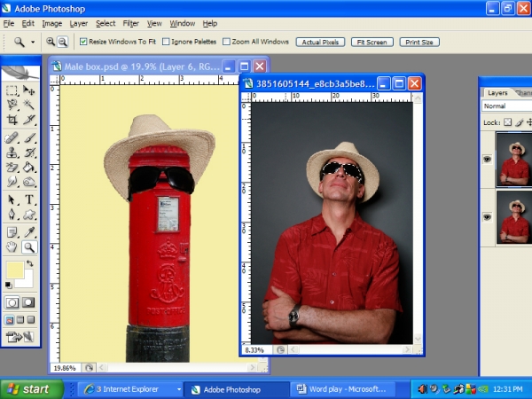This screenshot has height=399, width=532.
Task: Click the Actual Pixels button
Action: (320, 42)
